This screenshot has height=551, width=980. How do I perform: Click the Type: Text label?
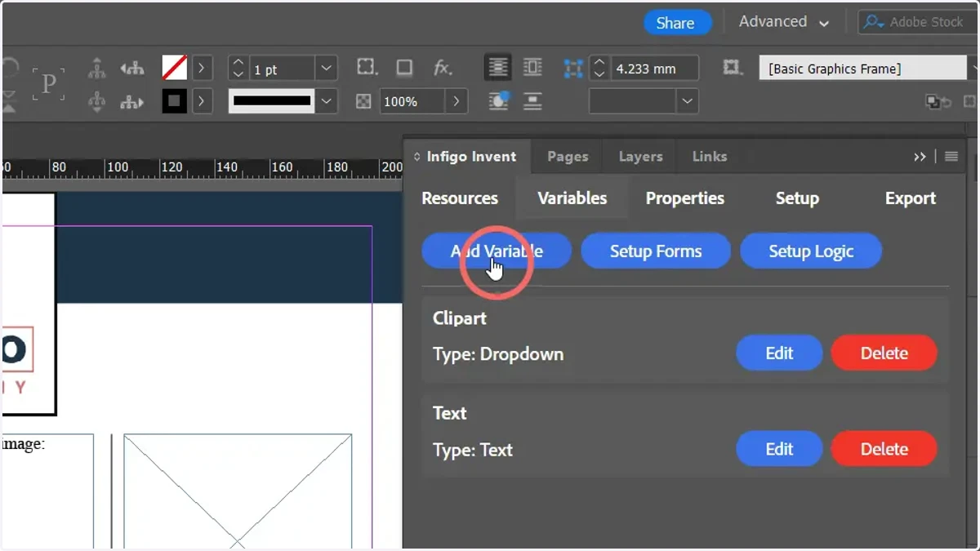[x=473, y=450]
